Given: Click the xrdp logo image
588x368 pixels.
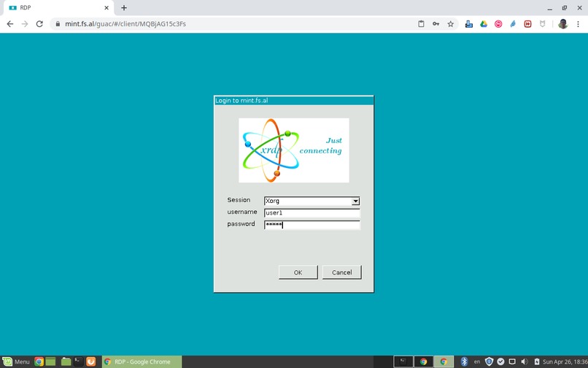Looking at the screenshot, I should tap(294, 150).
